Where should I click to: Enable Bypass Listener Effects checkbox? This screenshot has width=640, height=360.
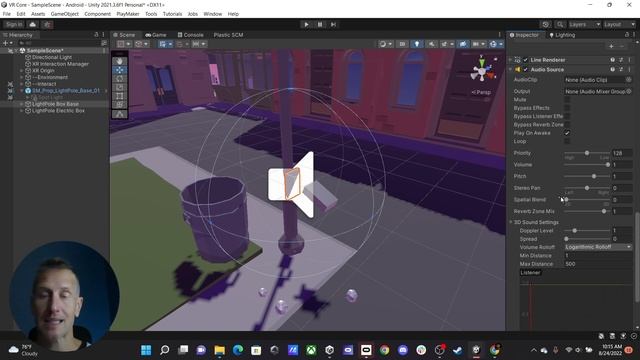pyautogui.click(x=567, y=116)
